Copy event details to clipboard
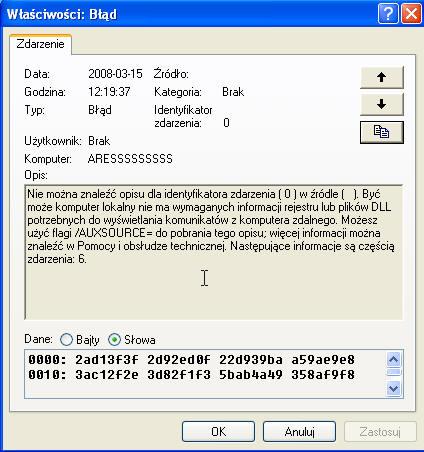The image size is (424, 452). [x=382, y=132]
